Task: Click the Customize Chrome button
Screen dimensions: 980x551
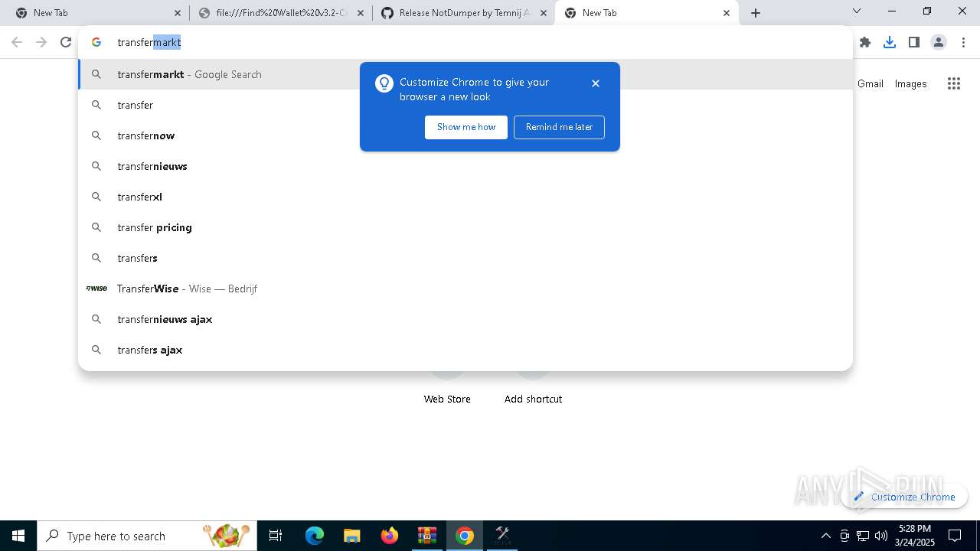Action: coord(904,497)
